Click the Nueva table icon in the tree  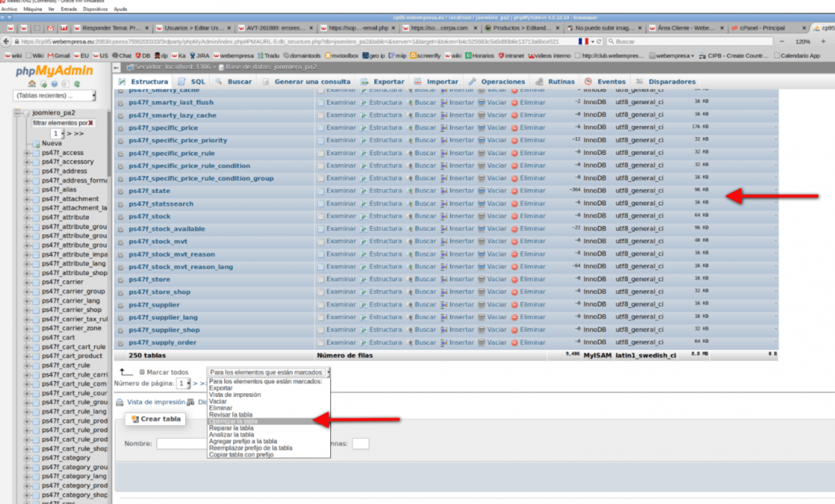pos(36,143)
